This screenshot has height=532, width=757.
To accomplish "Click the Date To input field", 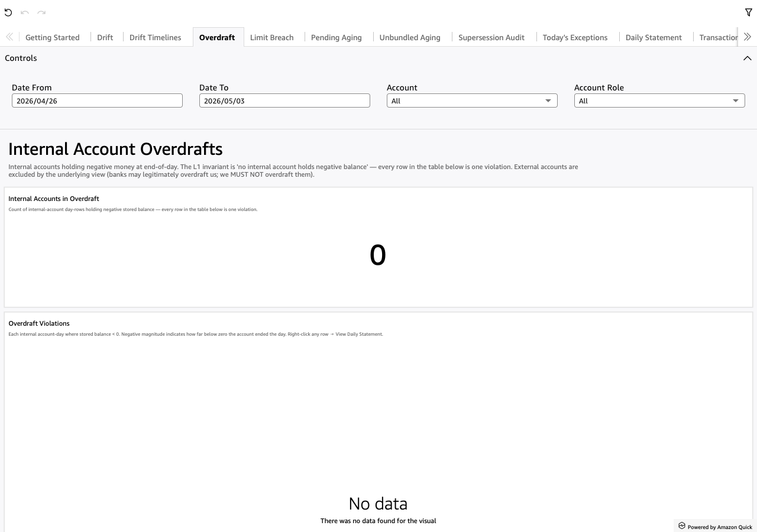I will 284,100.
